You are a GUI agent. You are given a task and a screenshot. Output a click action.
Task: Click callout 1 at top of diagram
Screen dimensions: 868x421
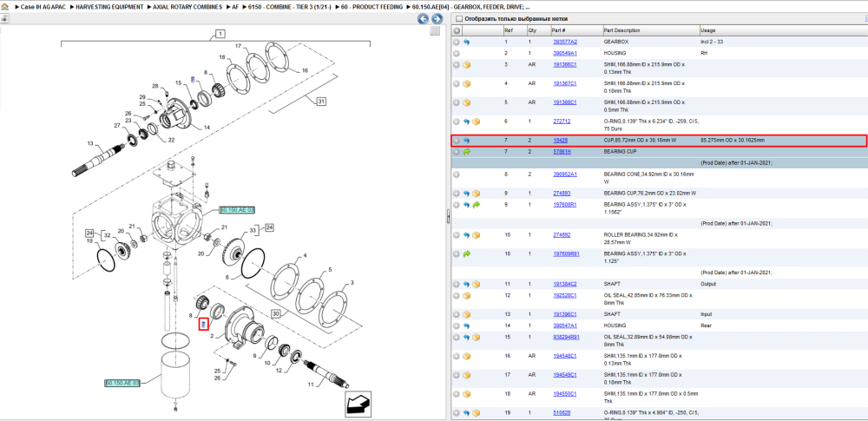220,34
